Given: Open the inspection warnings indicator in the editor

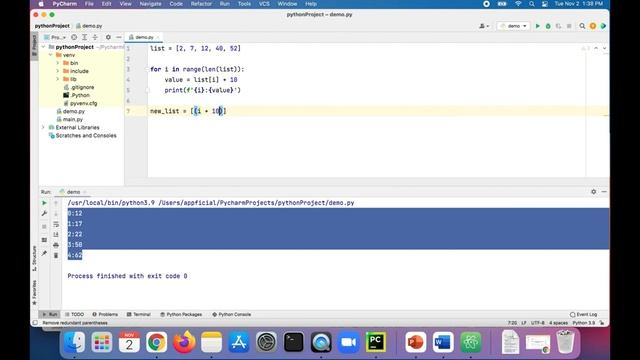Looking at the screenshot, I should pos(585,48).
